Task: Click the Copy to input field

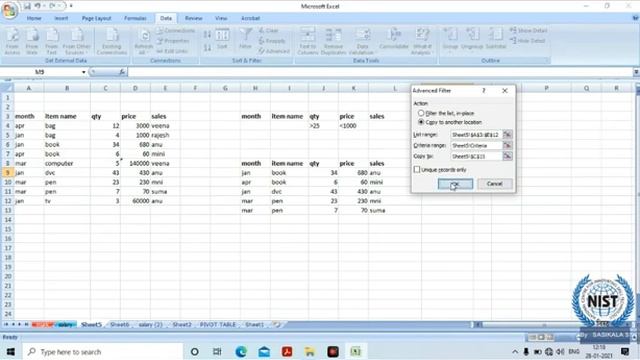Action: (x=476, y=156)
